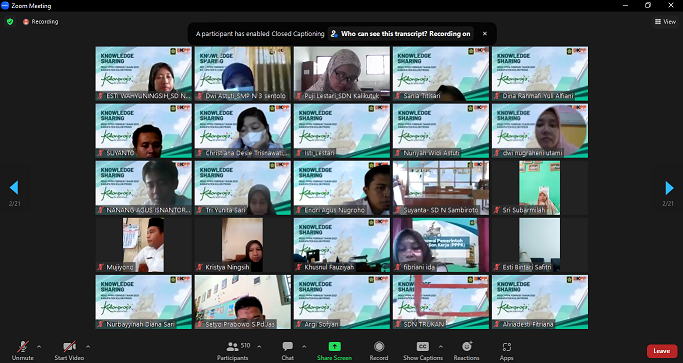Minimize the Zoom Meeting window

626,5
